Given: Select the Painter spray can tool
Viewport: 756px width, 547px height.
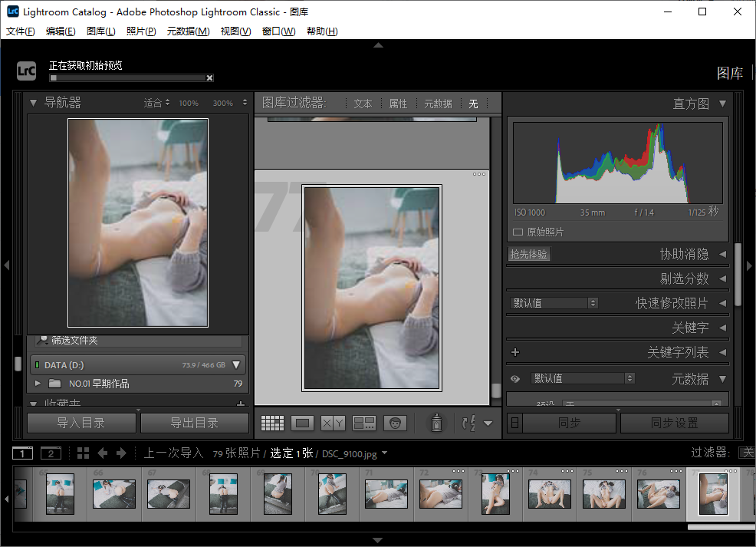Looking at the screenshot, I should [x=436, y=423].
